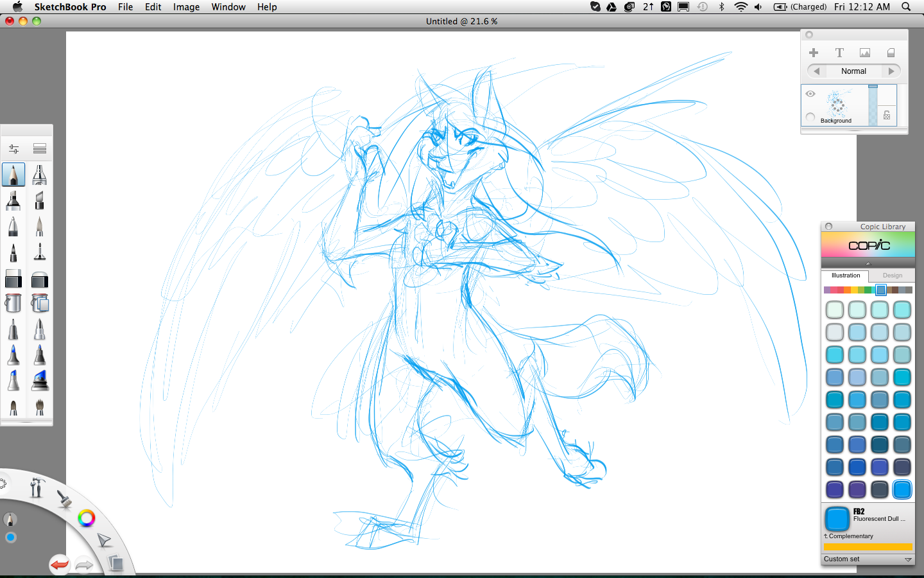924x578 pixels.
Task: Toggle the Background layer transparency lock
Action: (887, 116)
